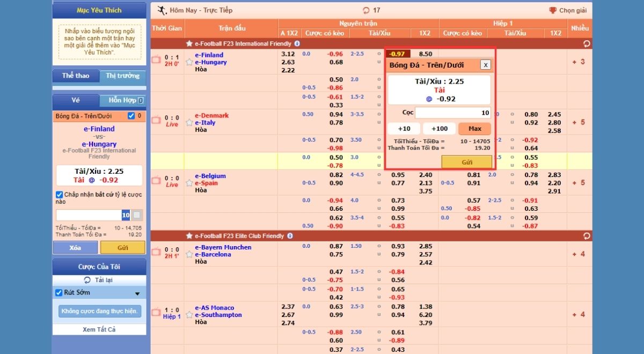Expand + 3 more markets for e-Finland

pos(579,62)
